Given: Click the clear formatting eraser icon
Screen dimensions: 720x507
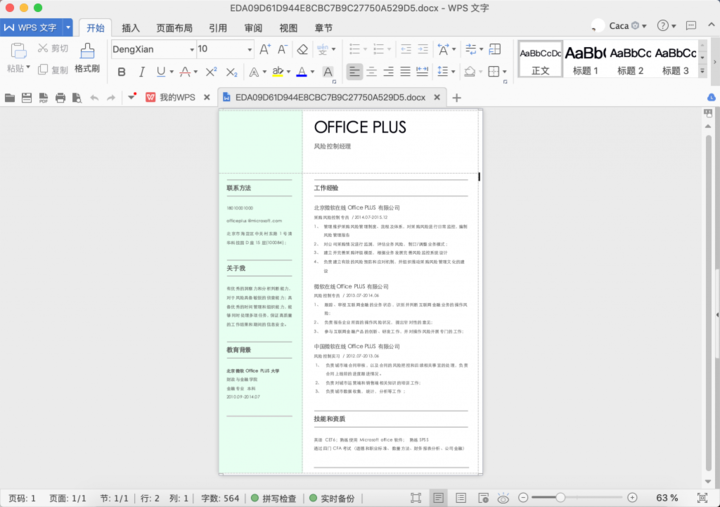Looking at the screenshot, I should [x=302, y=49].
